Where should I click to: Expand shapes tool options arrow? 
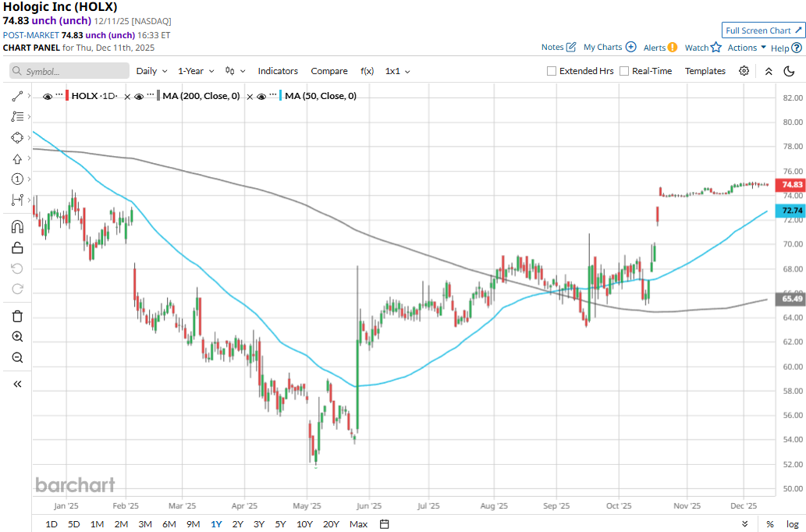click(x=30, y=138)
